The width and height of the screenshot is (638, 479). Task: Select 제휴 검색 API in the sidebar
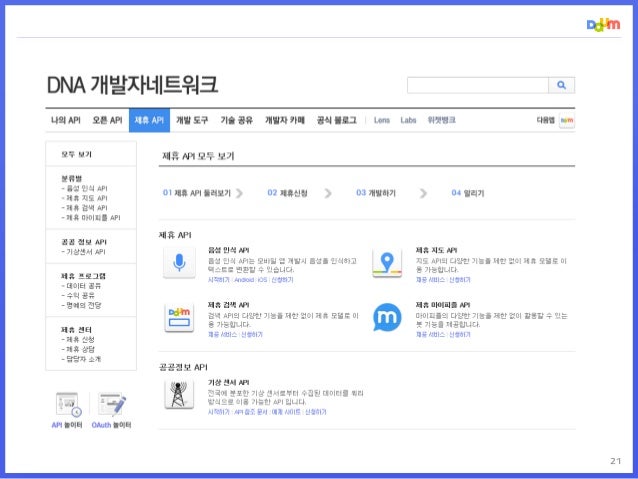87,208
